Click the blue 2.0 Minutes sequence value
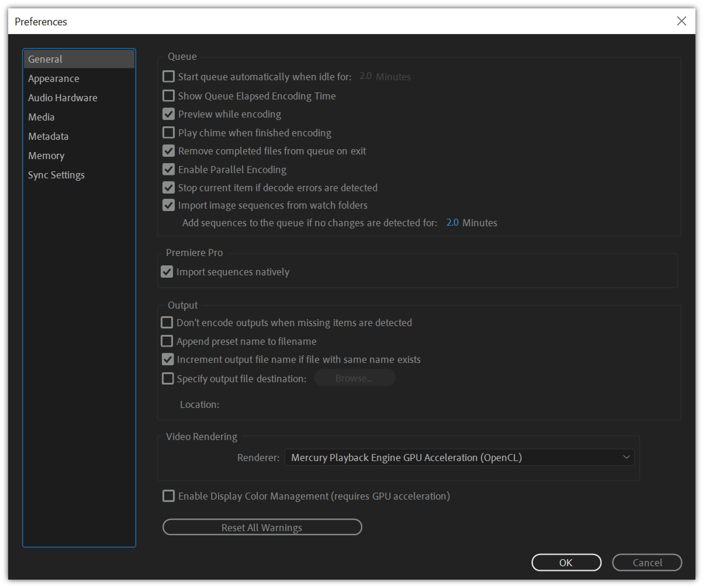The height and width of the screenshot is (588, 704). coord(452,223)
